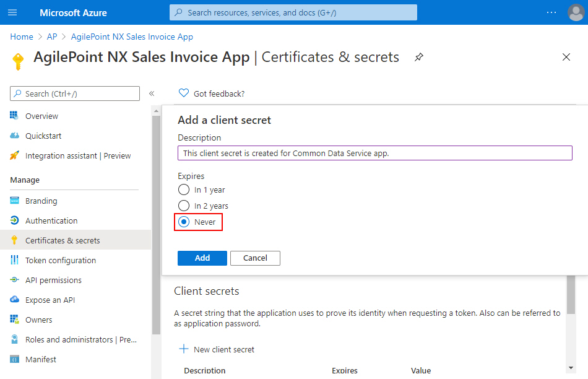Click the Add button
588x379 pixels.
(x=202, y=258)
